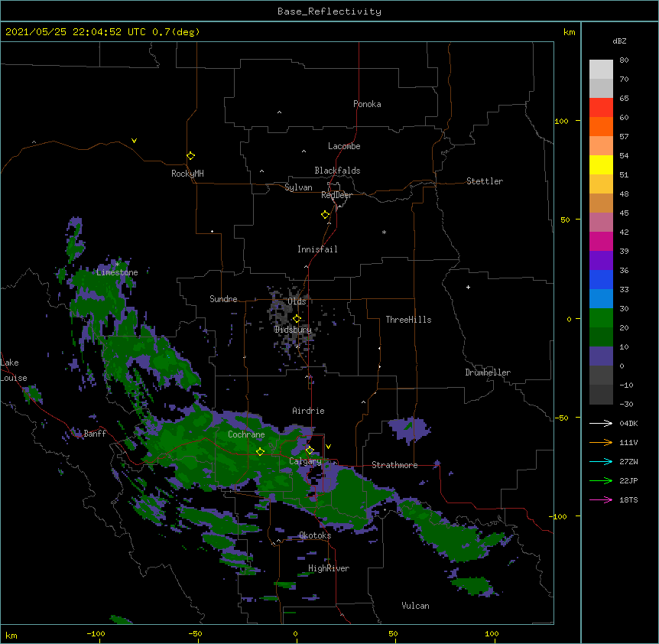Select the magenta 42 dBZ color band
The image size is (659, 644).
point(601,241)
